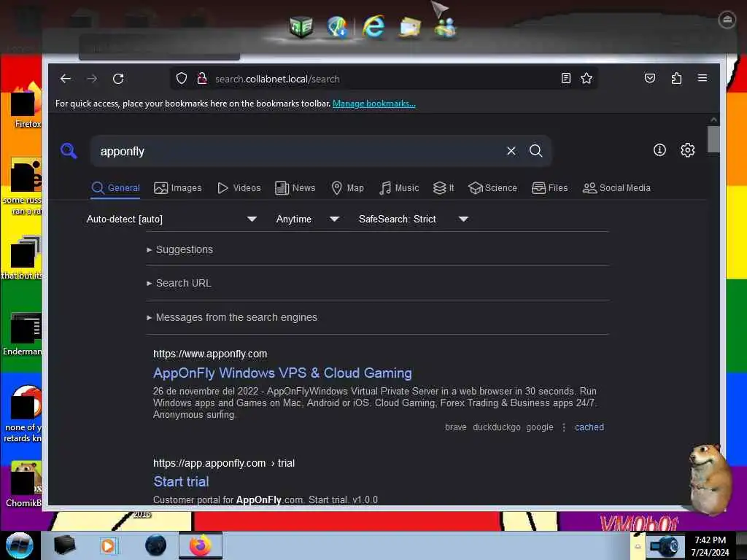Save page to Pocket icon

tap(650, 78)
